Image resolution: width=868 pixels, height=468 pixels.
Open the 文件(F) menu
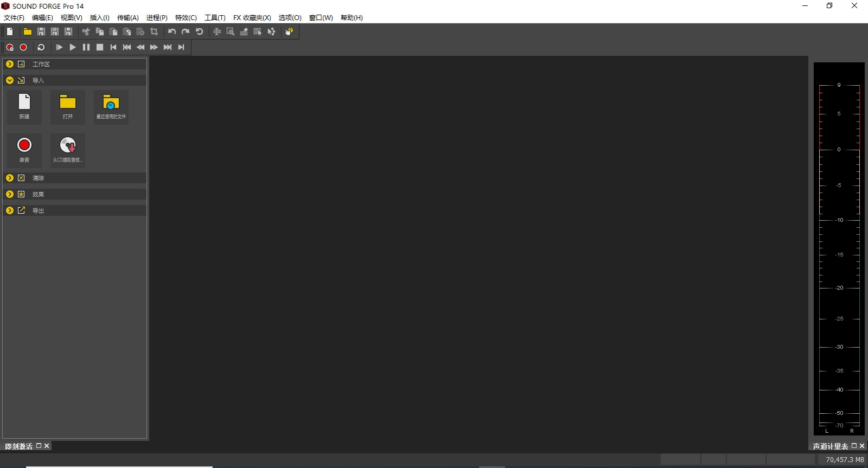click(14, 18)
